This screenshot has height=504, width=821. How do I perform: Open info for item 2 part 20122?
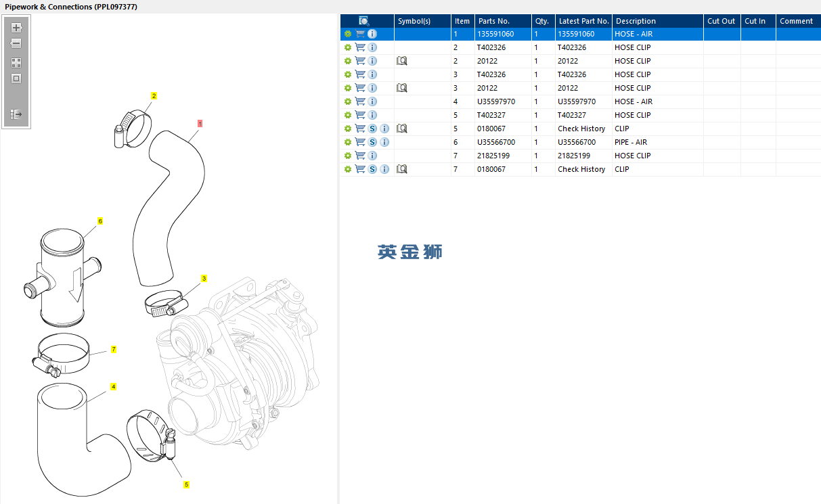(372, 61)
